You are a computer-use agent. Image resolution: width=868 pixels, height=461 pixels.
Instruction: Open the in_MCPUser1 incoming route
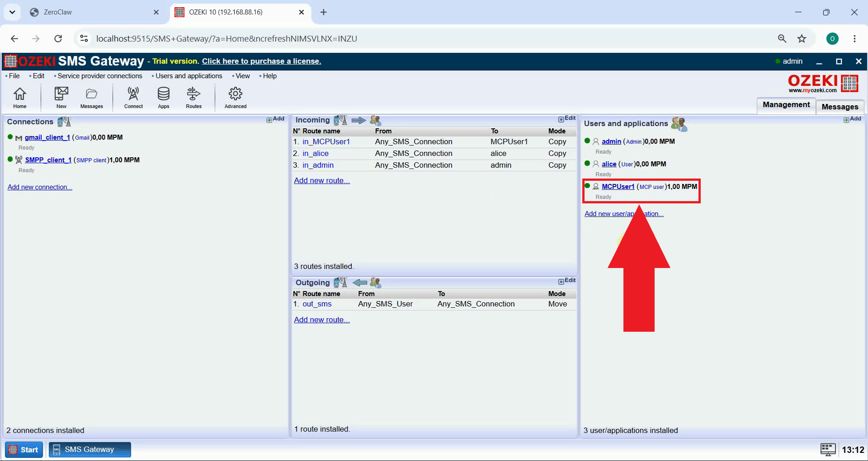326,142
